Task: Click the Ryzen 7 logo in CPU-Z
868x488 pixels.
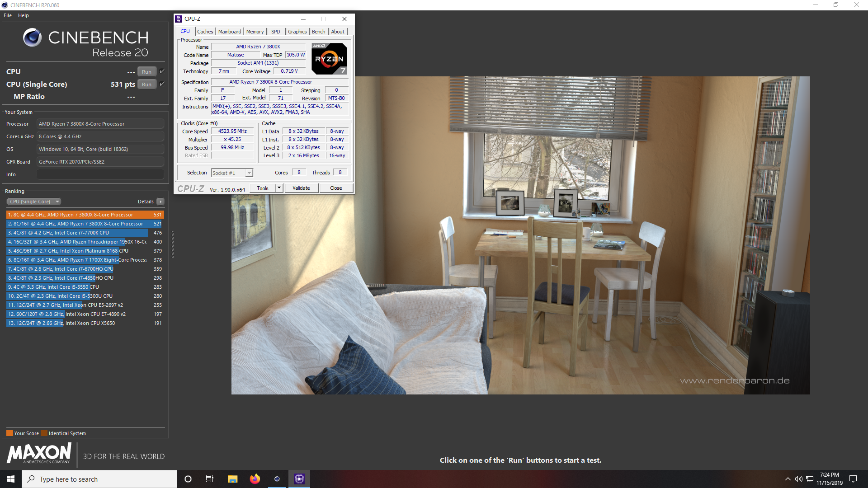Action: (330, 59)
